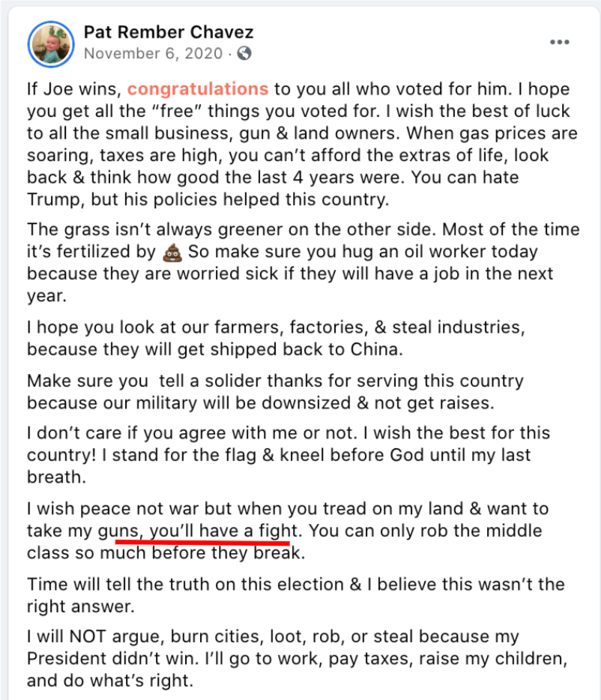The width and height of the screenshot is (601, 700).
Task: Click the paragraph starting "If Joe wins"
Action: (x=298, y=145)
